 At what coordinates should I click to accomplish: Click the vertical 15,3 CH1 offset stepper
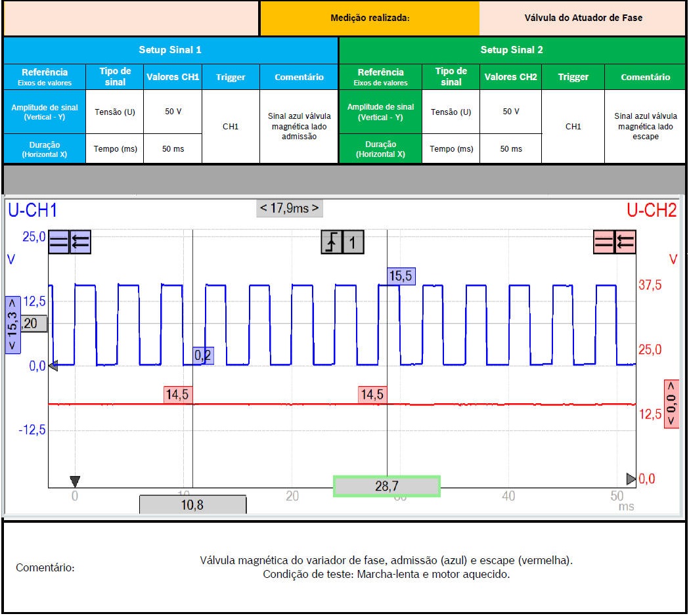[12, 325]
